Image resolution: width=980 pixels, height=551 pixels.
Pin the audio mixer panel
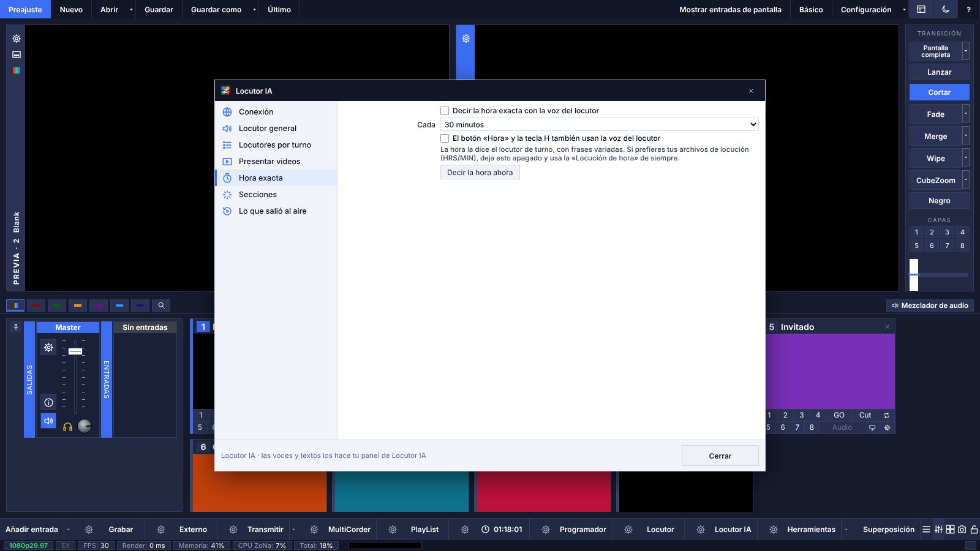tap(17, 327)
